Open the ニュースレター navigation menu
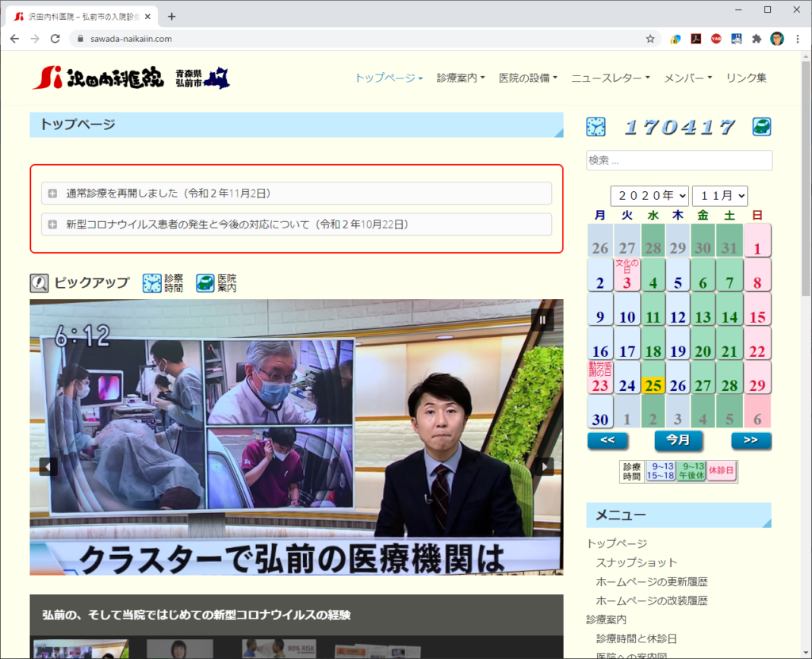Image resolution: width=812 pixels, height=659 pixels. click(x=610, y=78)
